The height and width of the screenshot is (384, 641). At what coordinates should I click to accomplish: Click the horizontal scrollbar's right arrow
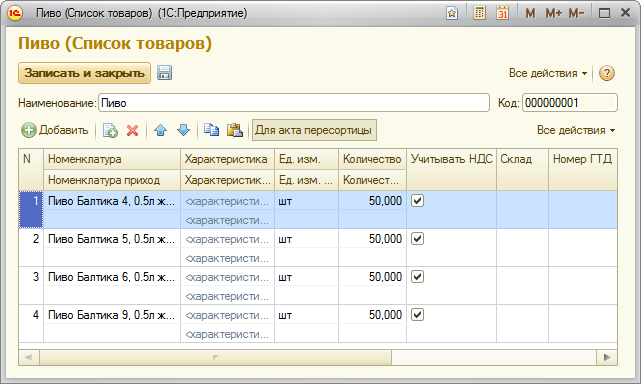pyautogui.click(x=607, y=357)
